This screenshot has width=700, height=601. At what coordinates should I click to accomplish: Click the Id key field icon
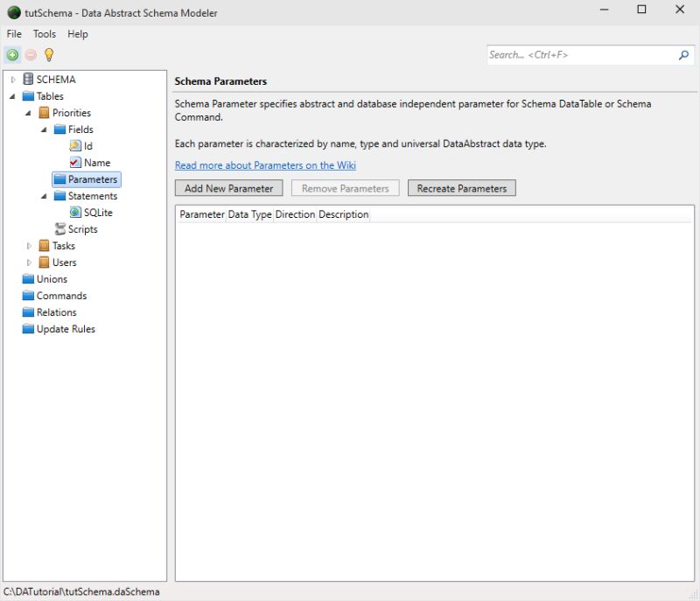coord(75,146)
